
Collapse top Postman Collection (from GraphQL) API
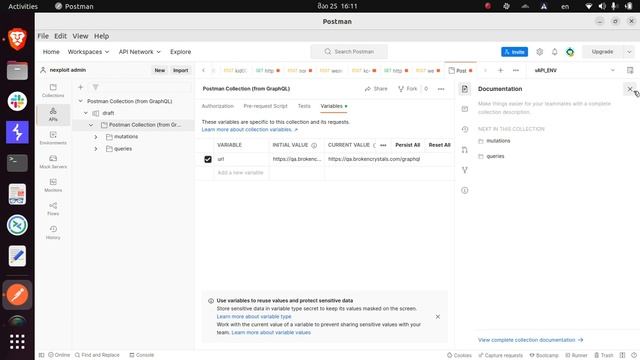click(x=80, y=101)
